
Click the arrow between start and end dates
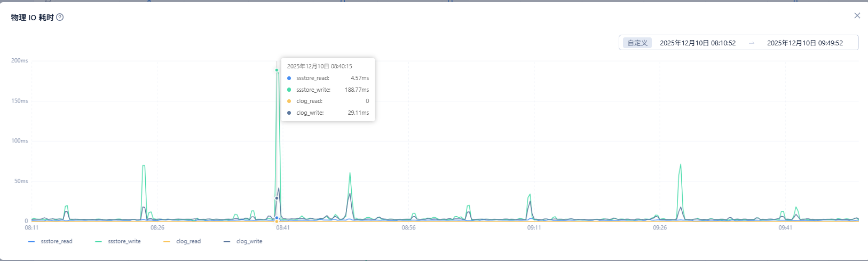tap(751, 43)
